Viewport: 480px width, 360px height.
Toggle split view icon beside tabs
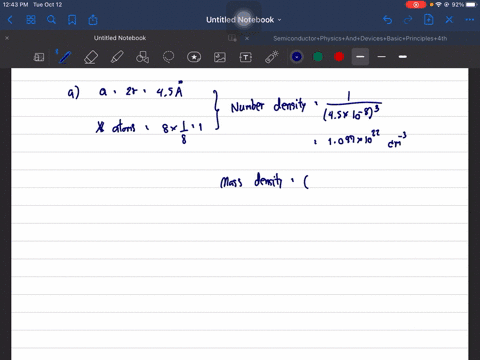coord(232,38)
